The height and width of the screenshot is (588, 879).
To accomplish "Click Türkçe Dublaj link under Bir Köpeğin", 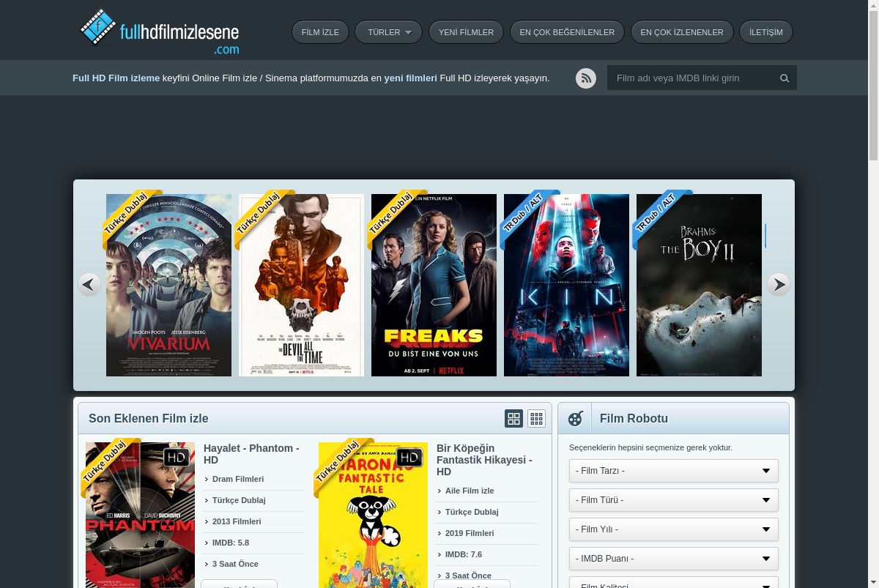I will (472, 512).
